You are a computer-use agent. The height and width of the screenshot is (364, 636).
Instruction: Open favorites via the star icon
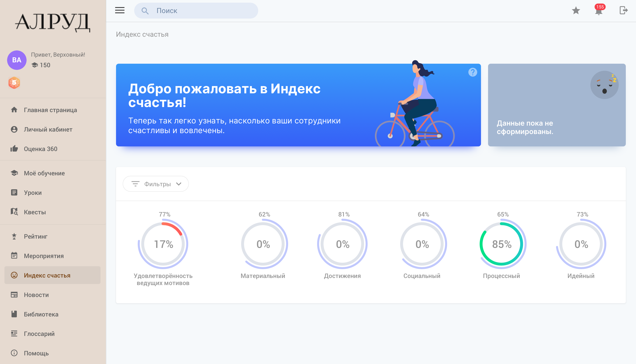point(576,10)
